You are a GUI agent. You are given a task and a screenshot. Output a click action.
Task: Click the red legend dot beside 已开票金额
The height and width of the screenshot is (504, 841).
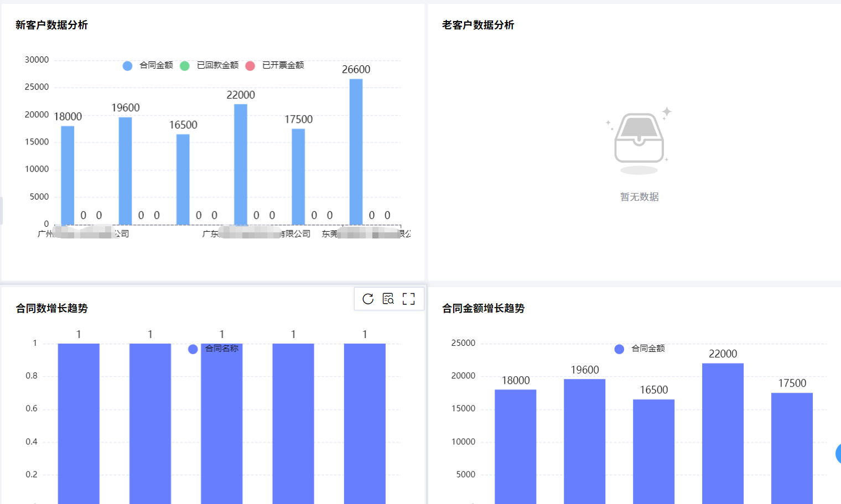click(250, 65)
